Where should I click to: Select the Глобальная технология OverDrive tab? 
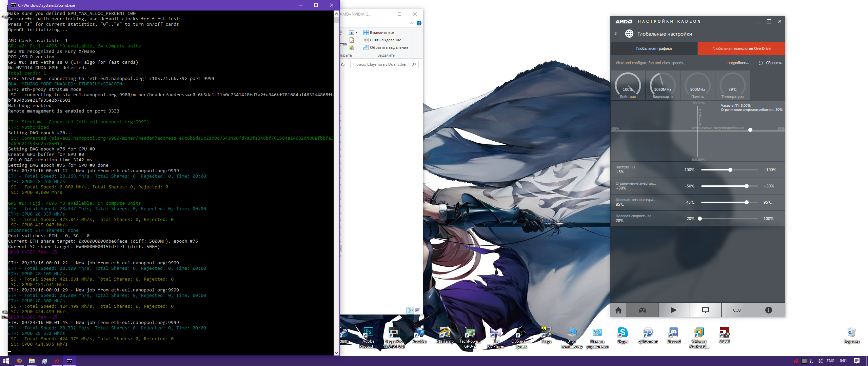pyautogui.click(x=741, y=48)
